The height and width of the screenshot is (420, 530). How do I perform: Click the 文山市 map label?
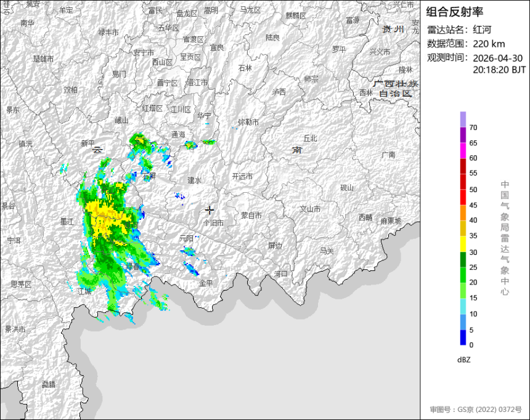pyautogui.click(x=310, y=209)
